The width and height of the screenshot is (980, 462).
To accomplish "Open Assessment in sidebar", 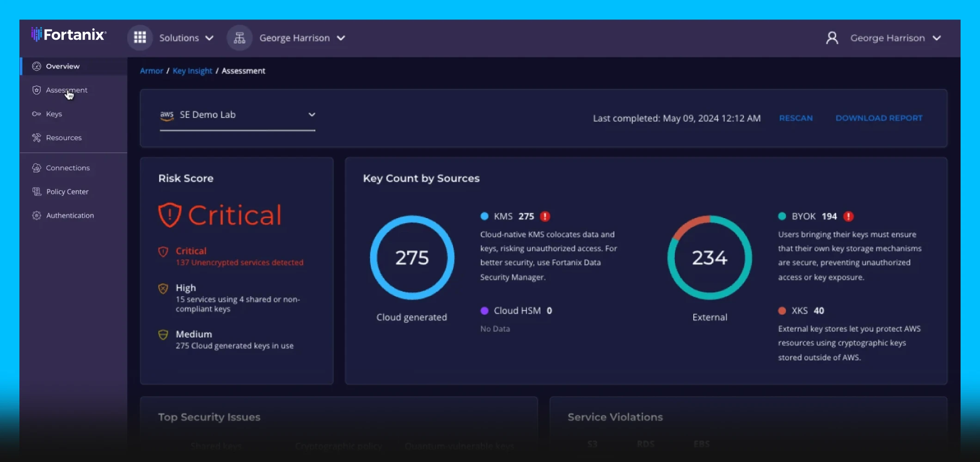I will (73, 90).
